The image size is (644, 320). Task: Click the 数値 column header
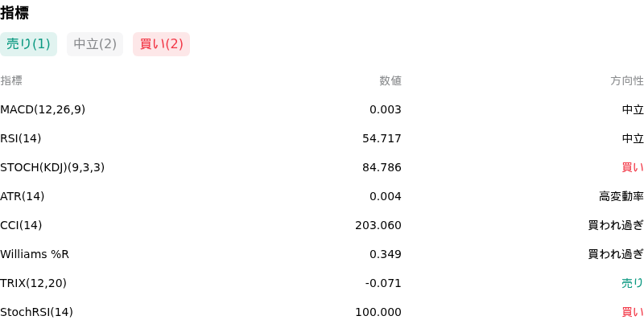[390, 81]
